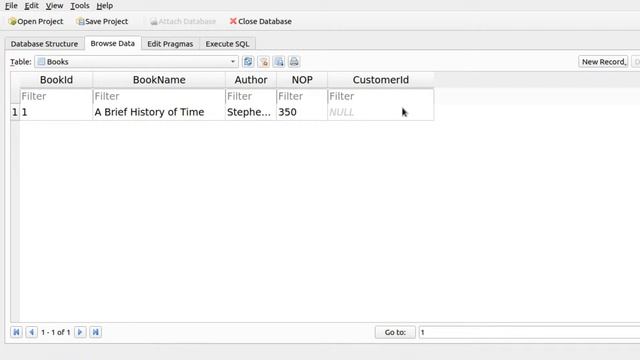Sort by Author column header
The image size is (640, 360).
point(251,80)
